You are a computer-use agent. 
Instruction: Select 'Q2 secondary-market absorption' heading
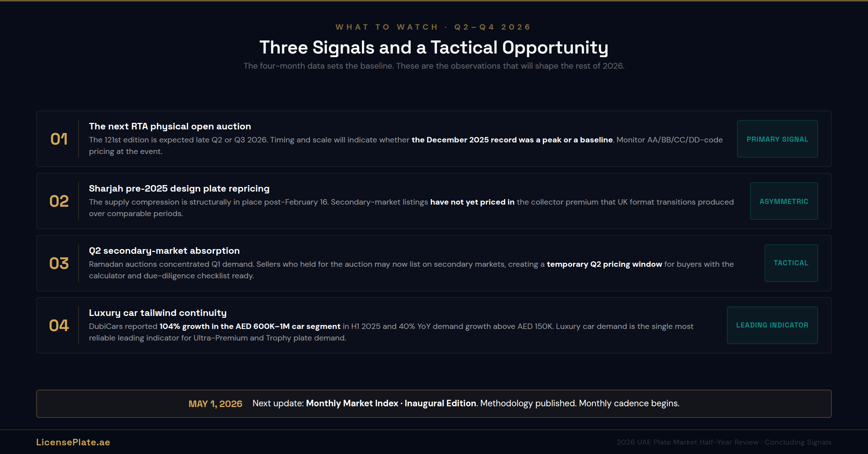tap(164, 250)
